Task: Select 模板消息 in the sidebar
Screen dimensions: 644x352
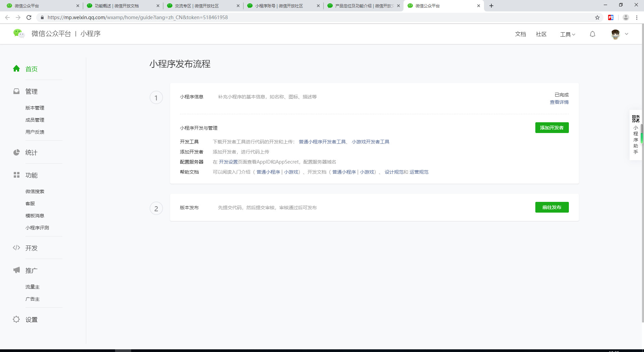Action: click(x=35, y=216)
